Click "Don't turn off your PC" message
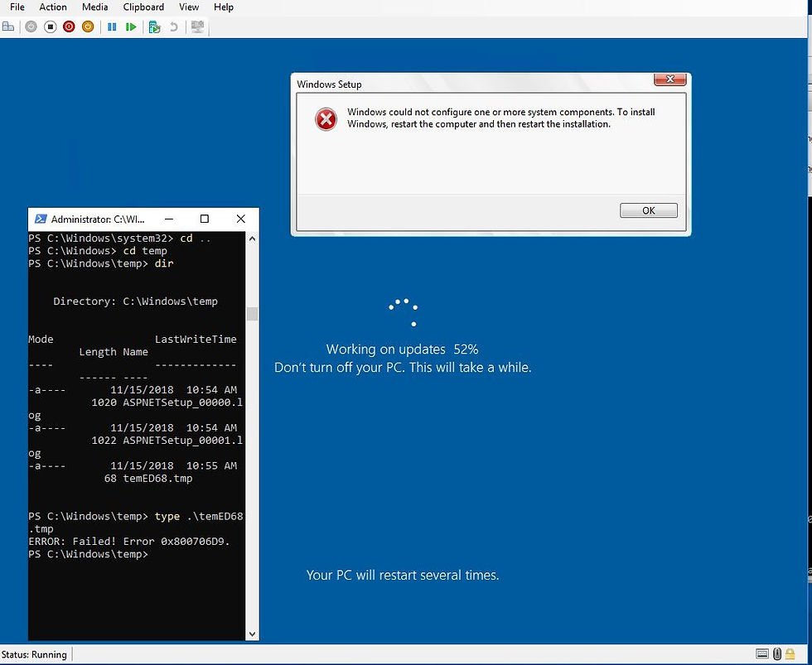 [x=403, y=368]
